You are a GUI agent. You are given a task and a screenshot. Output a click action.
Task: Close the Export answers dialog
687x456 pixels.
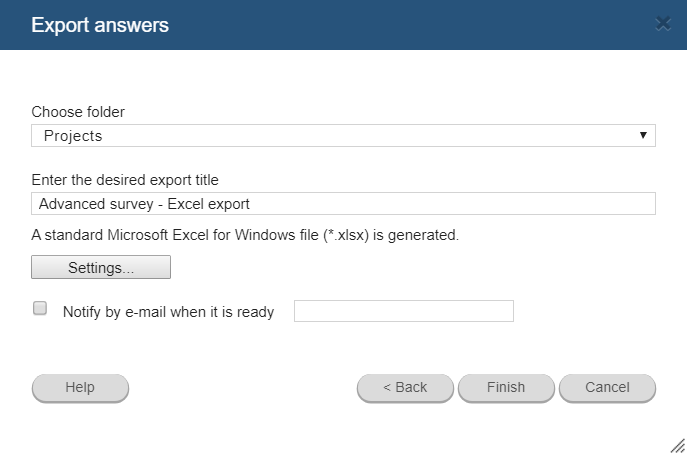click(663, 24)
